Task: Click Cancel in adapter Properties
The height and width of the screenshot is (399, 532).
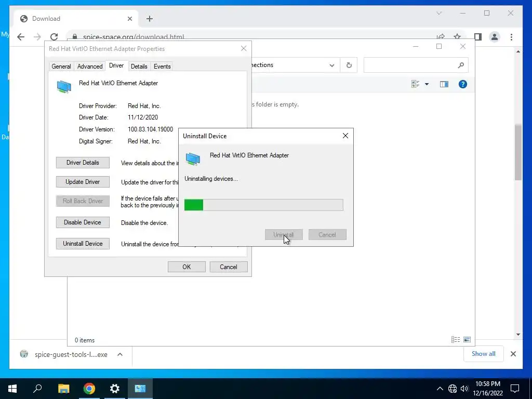Action: click(x=229, y=267)
